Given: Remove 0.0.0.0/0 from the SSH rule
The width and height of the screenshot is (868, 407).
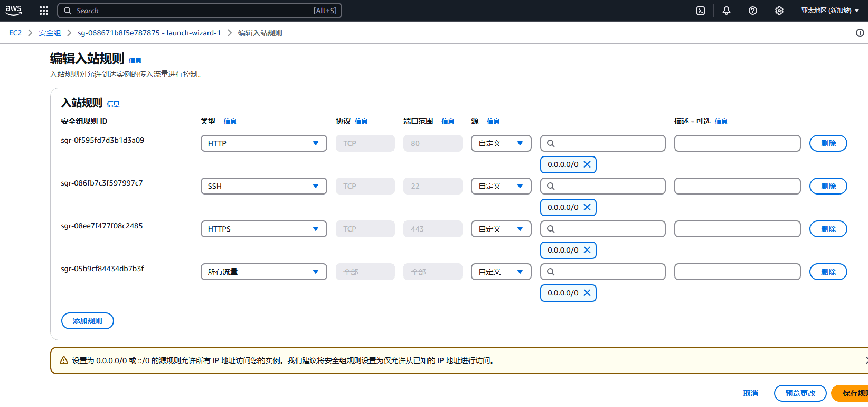Looking at the screenshot, I should (587, 207).
